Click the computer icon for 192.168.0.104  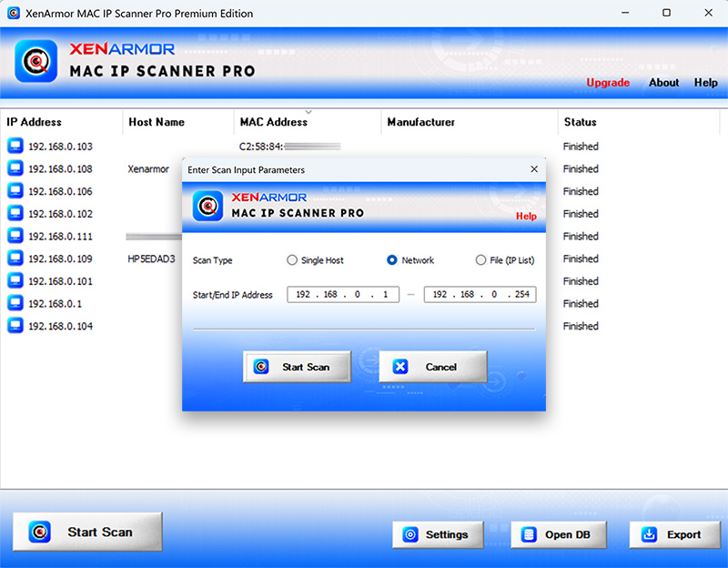pyautogui.click(x=15, y=326)
